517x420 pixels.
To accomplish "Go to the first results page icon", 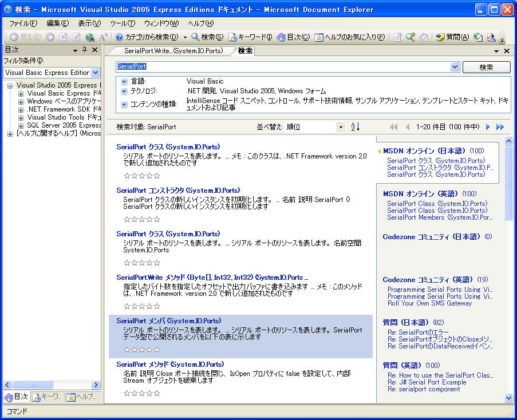I will [393, 127].
